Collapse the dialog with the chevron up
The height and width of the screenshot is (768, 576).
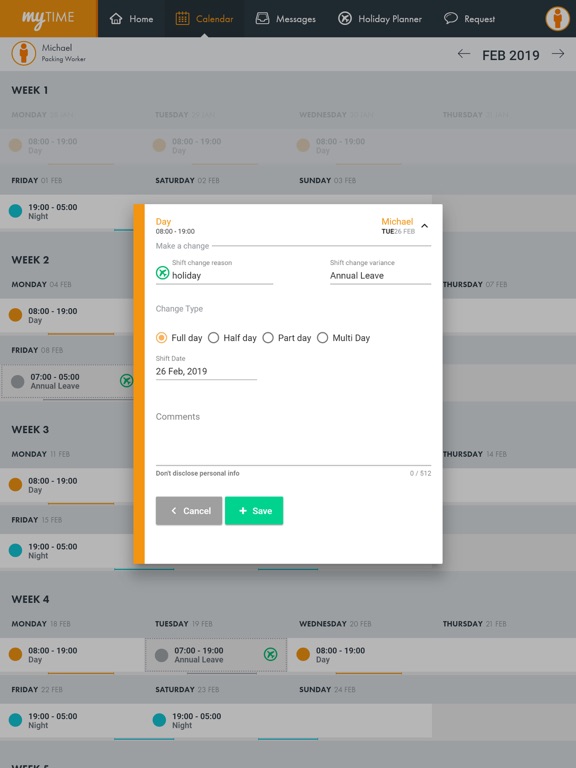coord(425,226)
